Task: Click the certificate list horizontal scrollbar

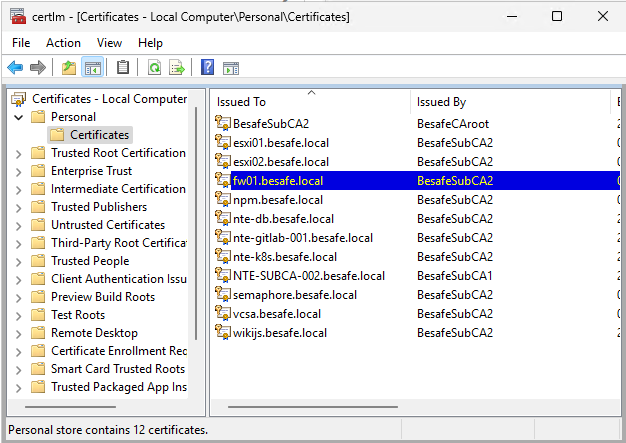Action: pos(313,407)
